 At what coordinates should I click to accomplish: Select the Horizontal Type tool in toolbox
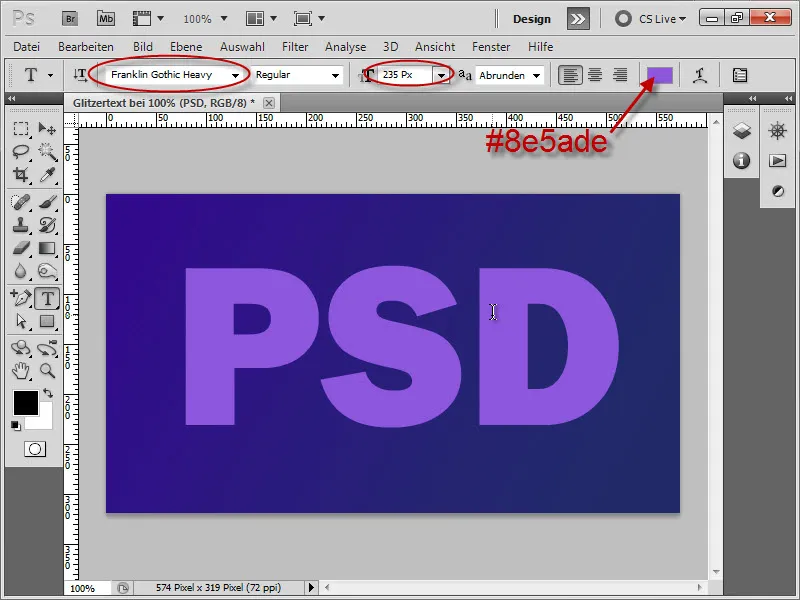[47, 298]
